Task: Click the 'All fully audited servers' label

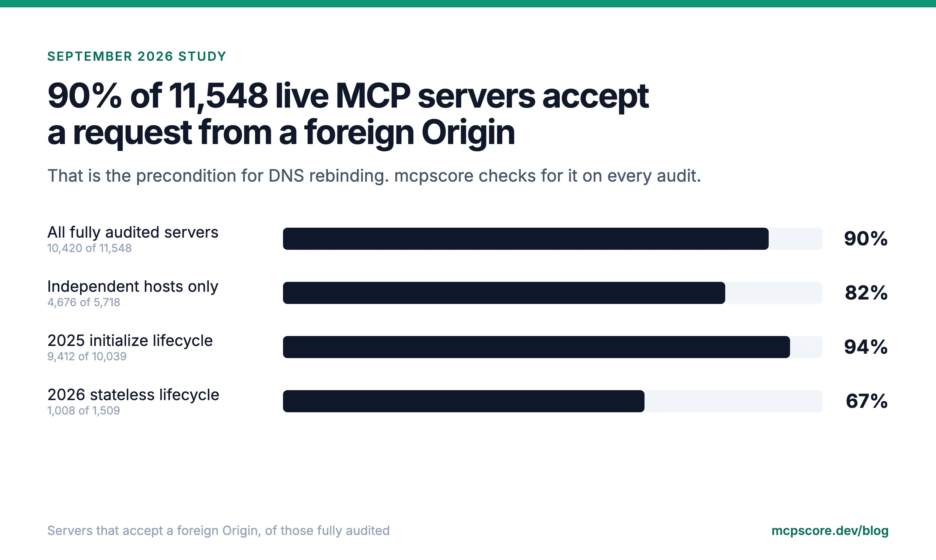Action: [x=133, y=232]
